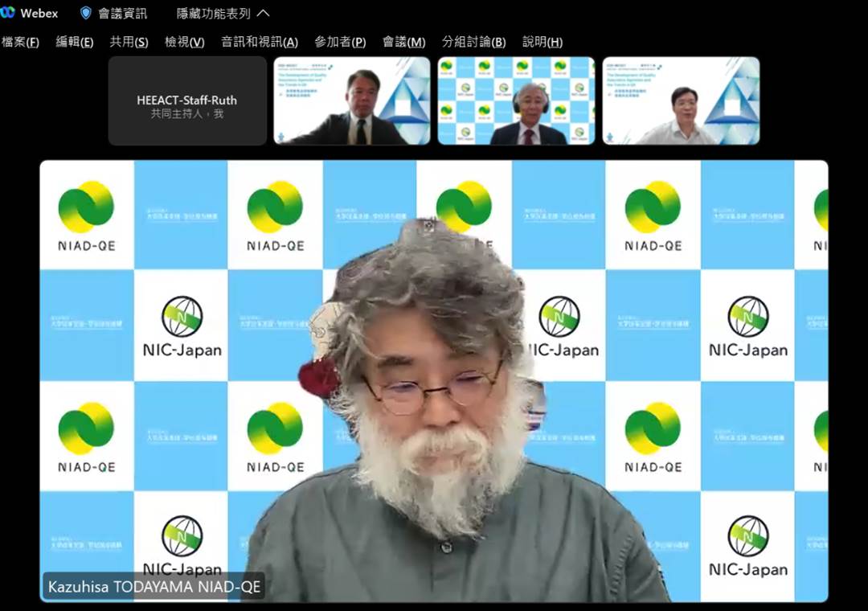Open the 檢視(V) menu

pos(184,42)
